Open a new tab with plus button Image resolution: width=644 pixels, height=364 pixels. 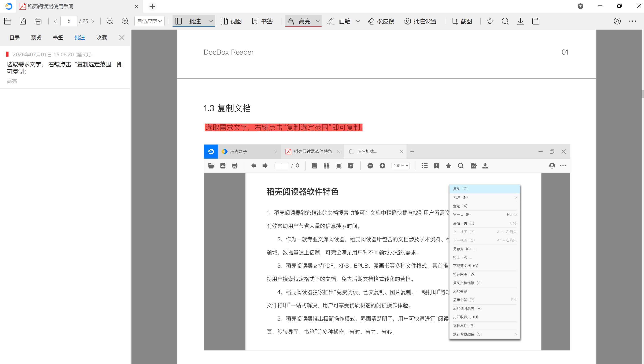[152, 7]
